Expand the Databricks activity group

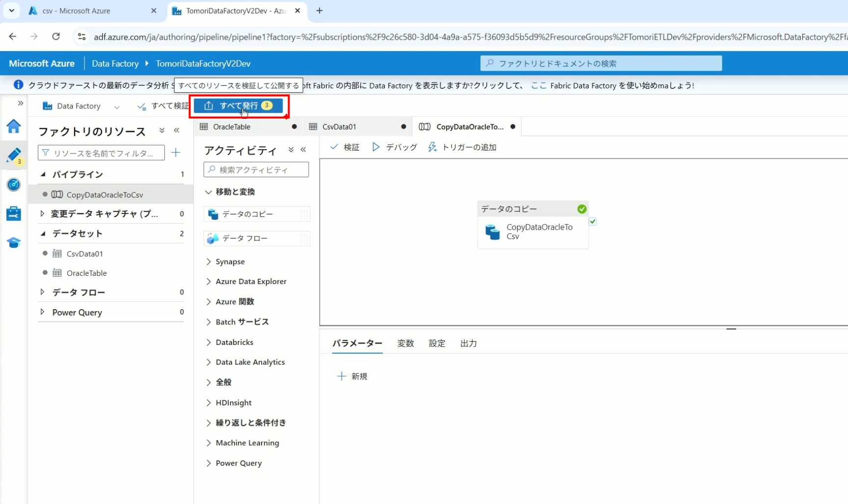209,342
